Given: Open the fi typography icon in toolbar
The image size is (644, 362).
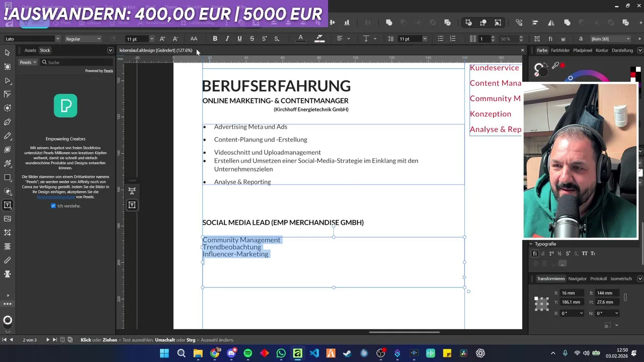Looking at the screenshot, I should tap(550, 39).
